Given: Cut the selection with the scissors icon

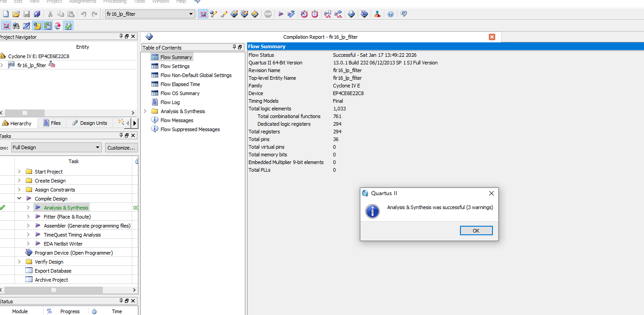Looking at the screenshot, I should (50, 14).
